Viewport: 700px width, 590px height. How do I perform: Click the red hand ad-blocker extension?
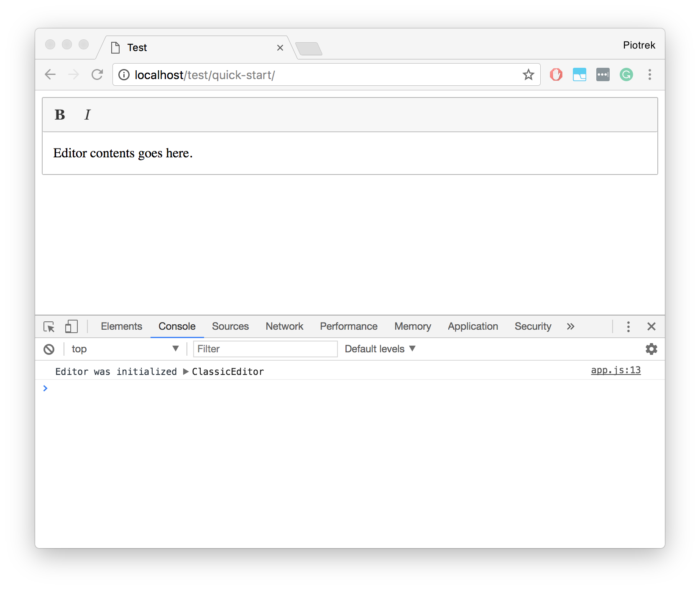tap(556, 75)
